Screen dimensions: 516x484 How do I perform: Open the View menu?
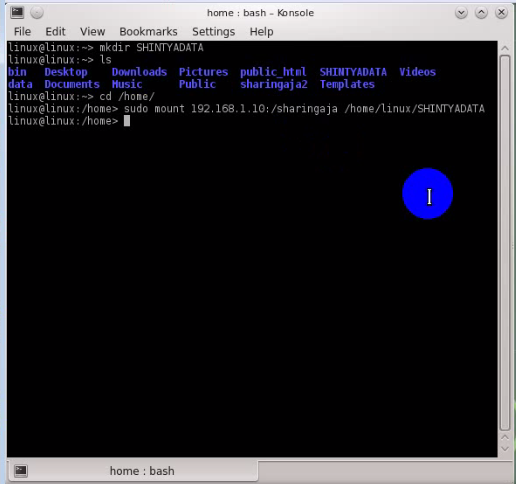(92, 32)
